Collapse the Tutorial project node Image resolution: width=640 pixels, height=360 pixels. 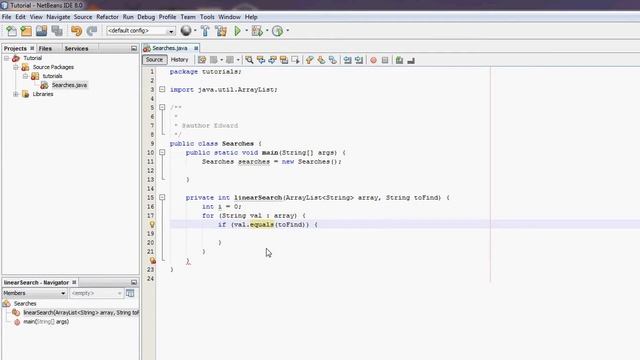7,58
